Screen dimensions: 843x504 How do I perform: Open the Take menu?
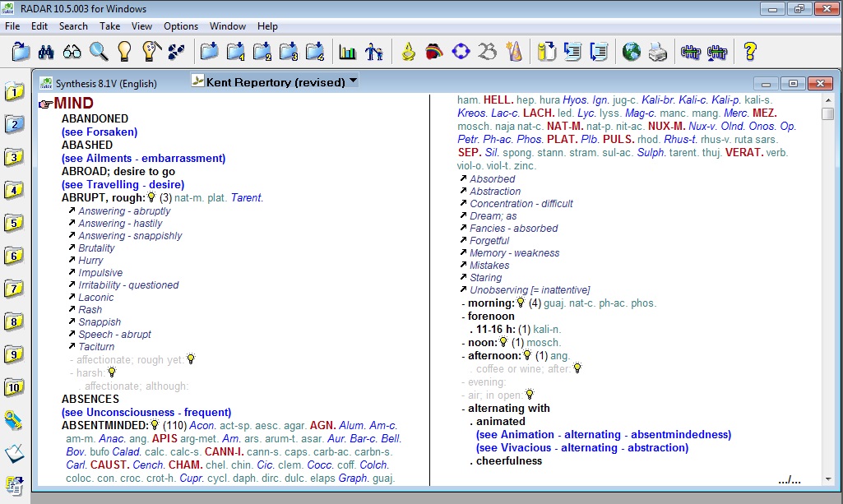(109, 25)
